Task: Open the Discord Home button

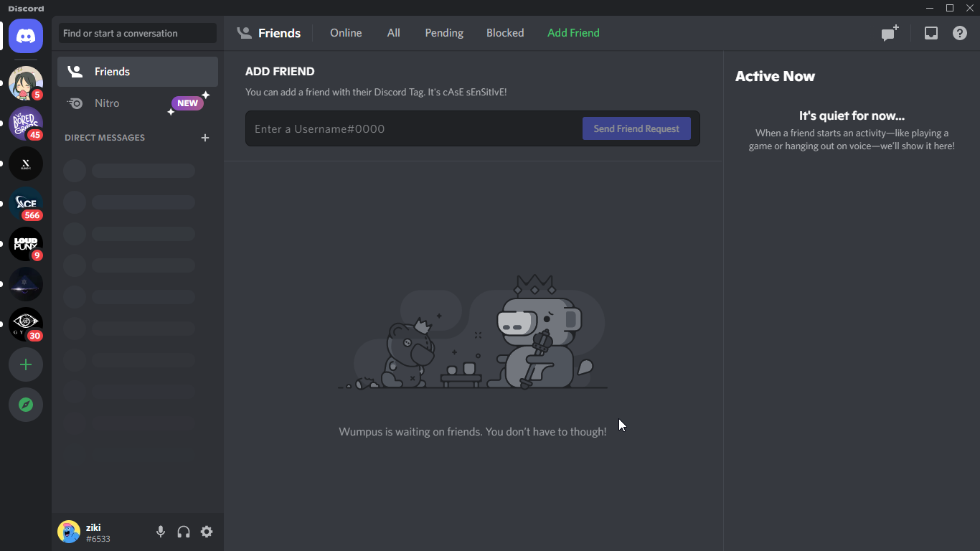Action: (25, 35)
